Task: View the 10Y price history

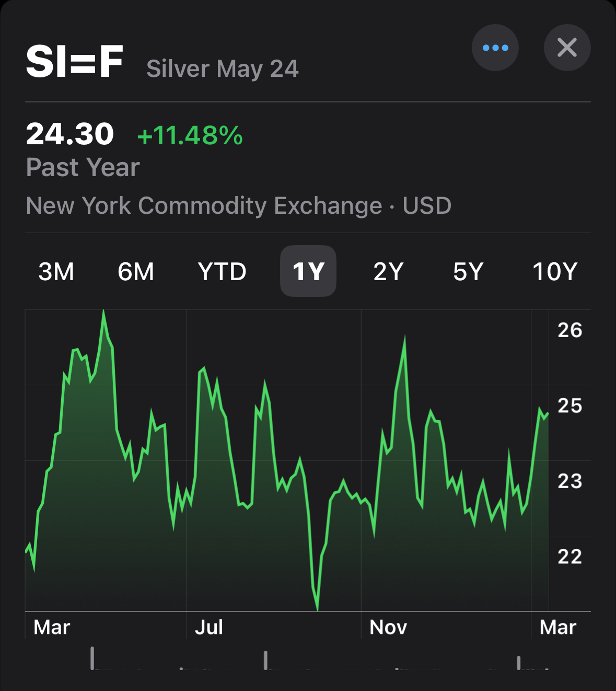Action: (x=554, y=272)
